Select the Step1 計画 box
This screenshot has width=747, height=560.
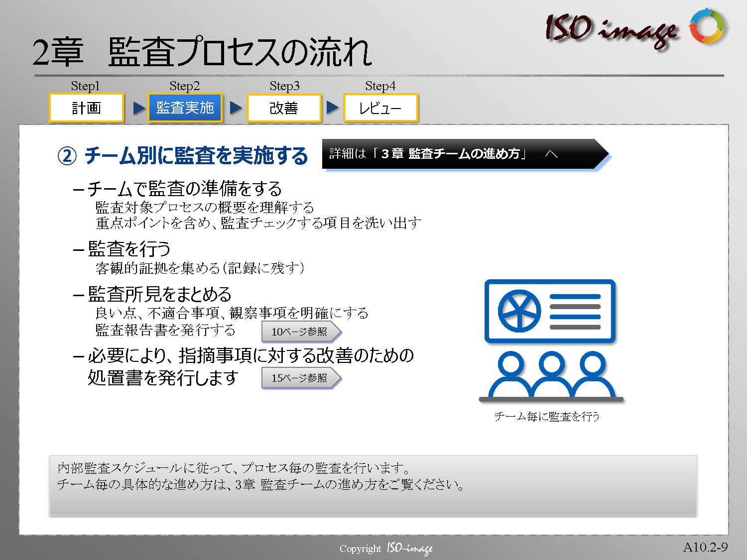86,108
